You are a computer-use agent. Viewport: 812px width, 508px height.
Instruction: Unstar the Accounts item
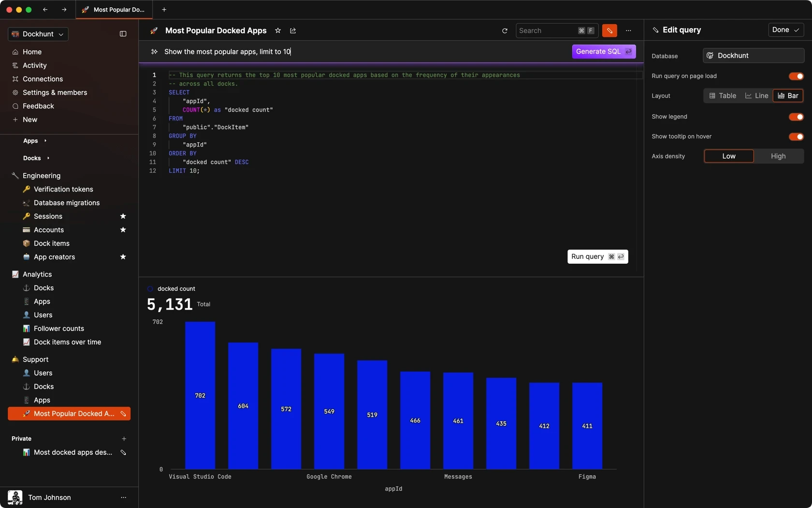pos(123,230)
